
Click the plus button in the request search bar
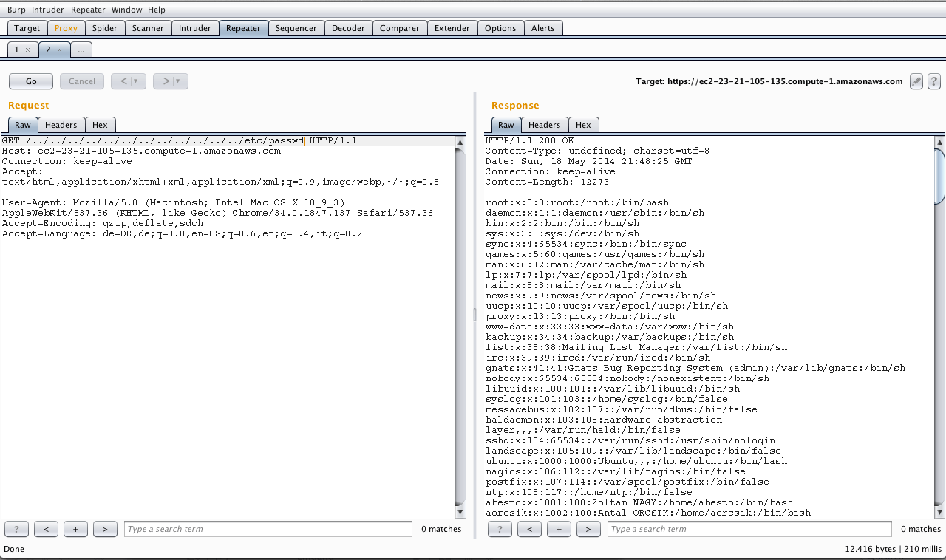point(75,529)
